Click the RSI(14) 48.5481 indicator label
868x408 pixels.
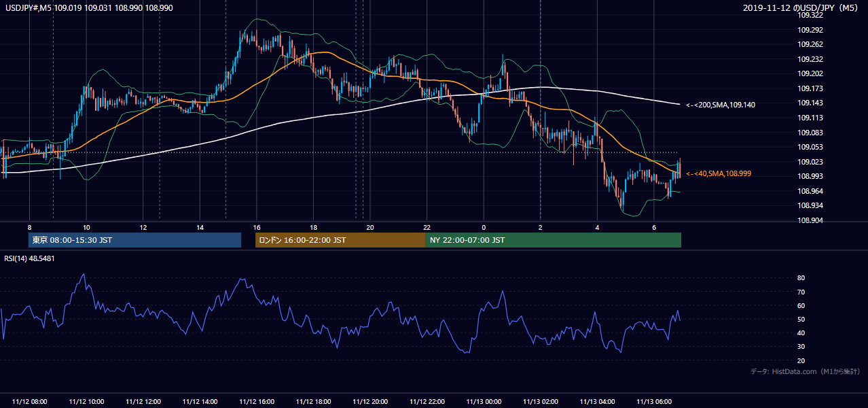tap(30, 258)
